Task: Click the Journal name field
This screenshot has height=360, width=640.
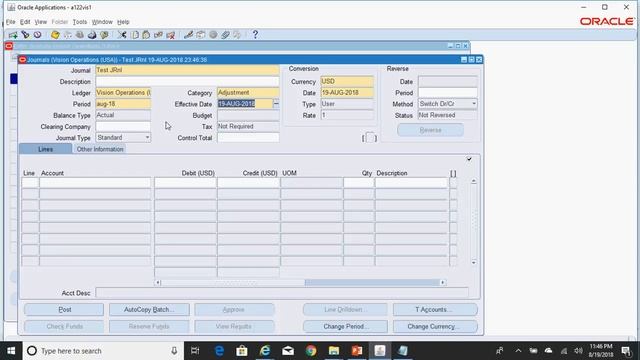Action: (187, 70)
